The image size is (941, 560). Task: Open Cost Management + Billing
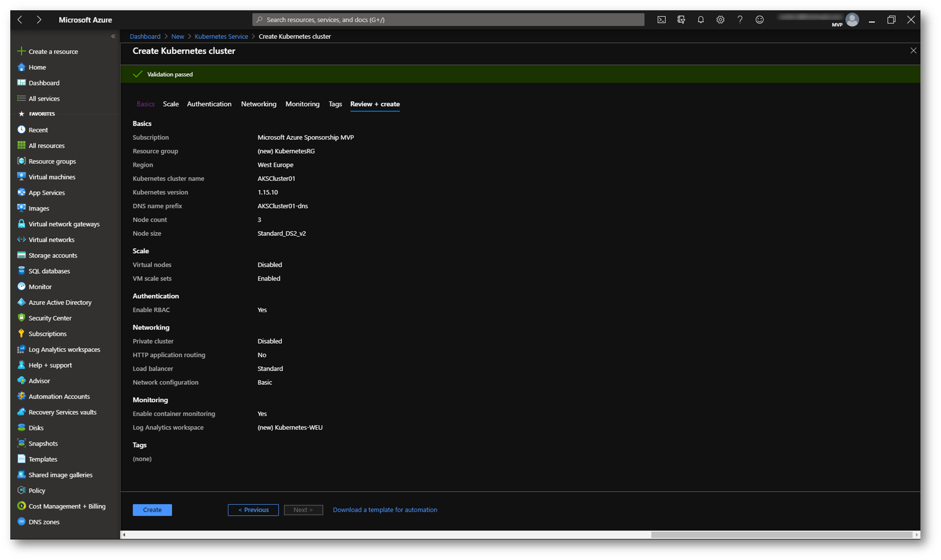pyautogui.click(x=67, y=506)
